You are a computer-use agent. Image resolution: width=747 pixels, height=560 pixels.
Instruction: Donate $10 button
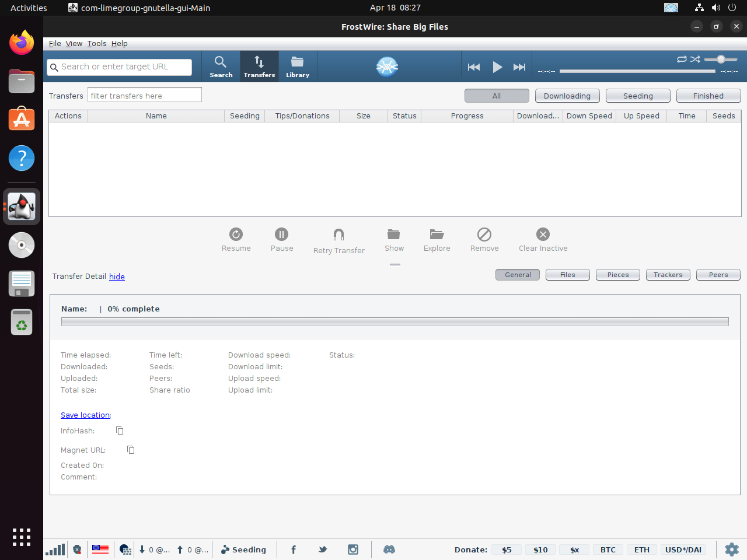[540, 549]
